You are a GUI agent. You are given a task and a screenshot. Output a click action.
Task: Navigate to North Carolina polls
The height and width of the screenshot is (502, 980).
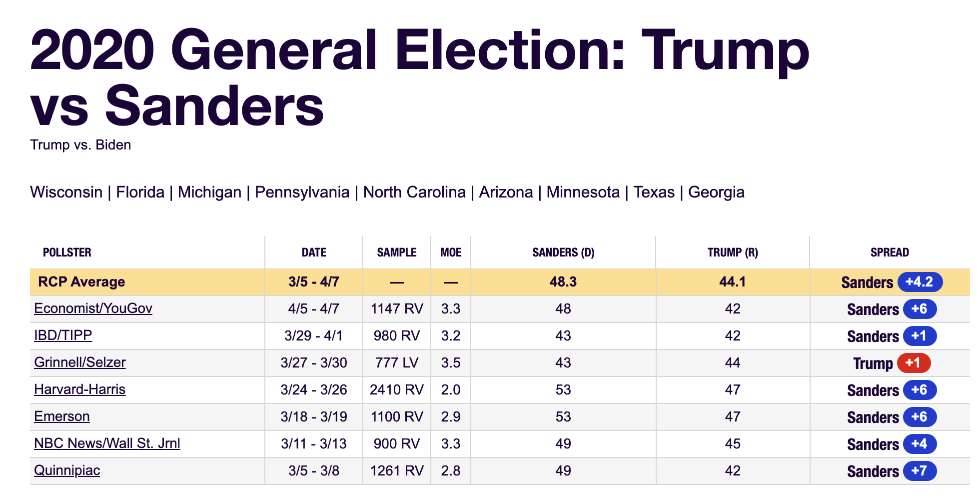[414, 192]
